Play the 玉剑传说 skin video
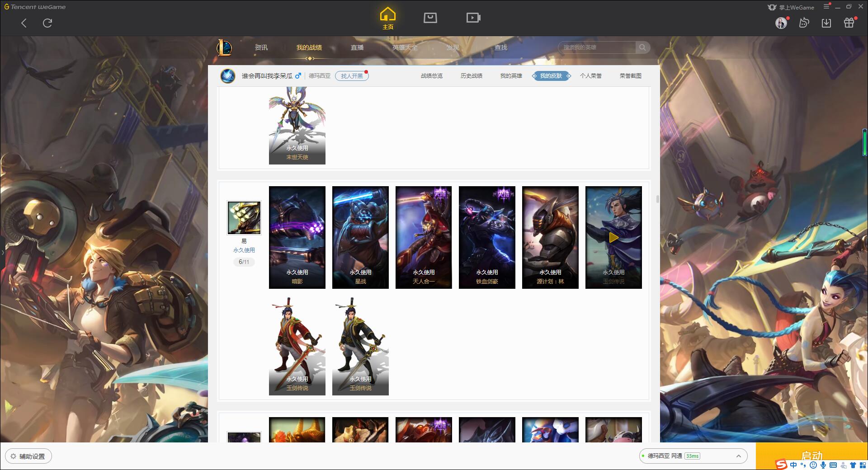 (x=613, y=237)
